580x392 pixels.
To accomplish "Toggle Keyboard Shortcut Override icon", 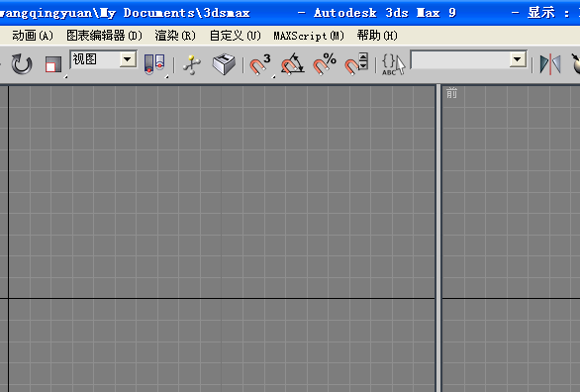I will point(224,64).
